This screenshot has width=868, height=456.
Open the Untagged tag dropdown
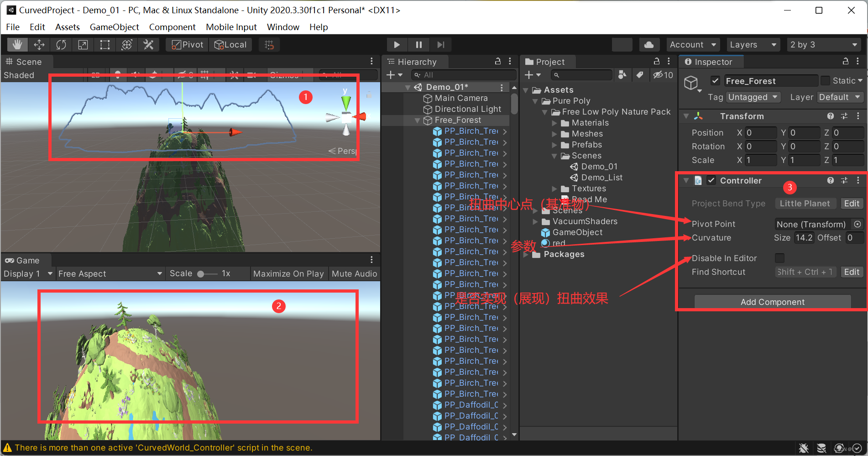(753, 97)
